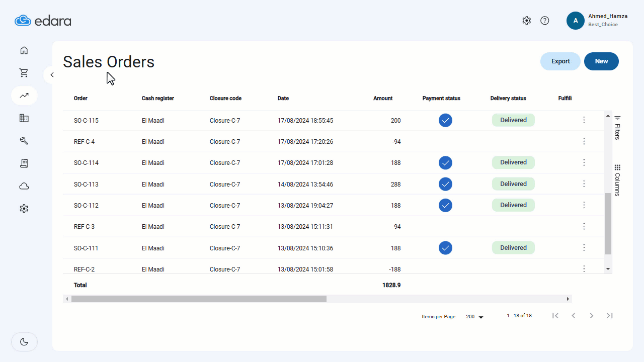Screen dimensions: 644x362
Task: Open the Ahmed_Hamza account menu
Action: [x=597, y=21]
